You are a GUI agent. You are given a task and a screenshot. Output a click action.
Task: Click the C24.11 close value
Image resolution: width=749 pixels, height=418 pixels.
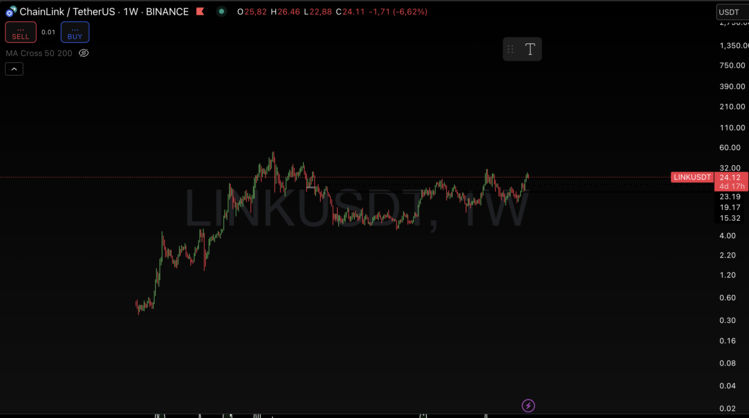[x=350, y=11]
